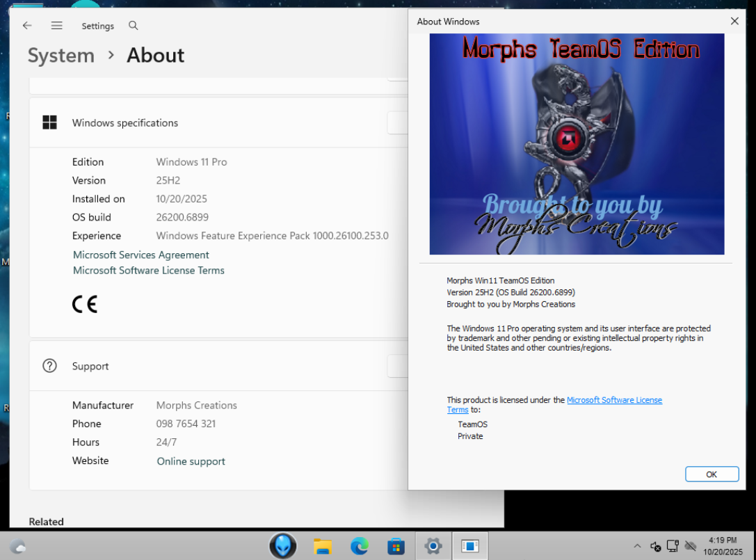Click the Copy button beside Windows specifications

click(397, 123)
